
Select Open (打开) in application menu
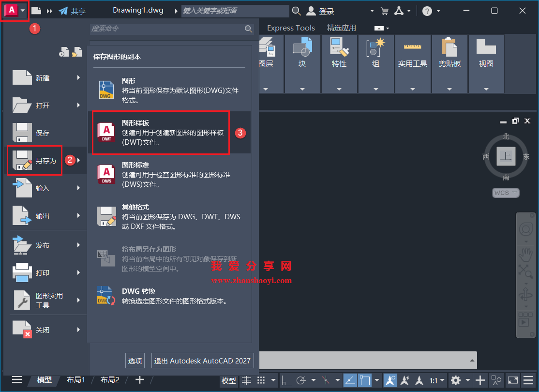point(46,105)
